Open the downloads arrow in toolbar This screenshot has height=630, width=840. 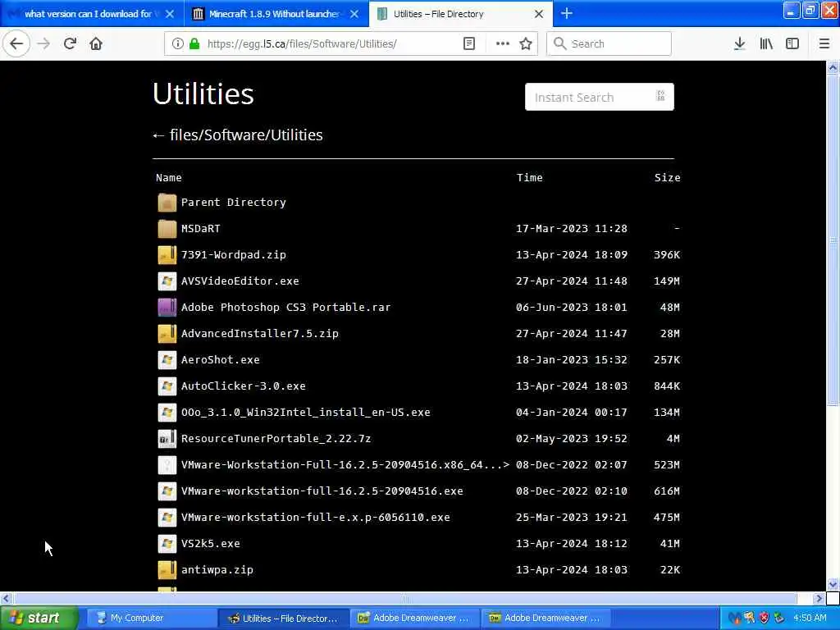point(739,43)
